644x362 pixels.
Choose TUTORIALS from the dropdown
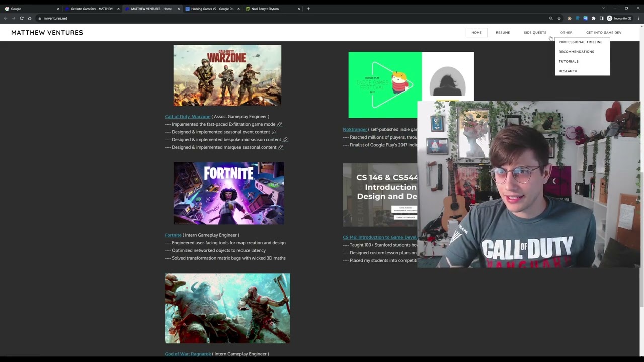point(569,61)
